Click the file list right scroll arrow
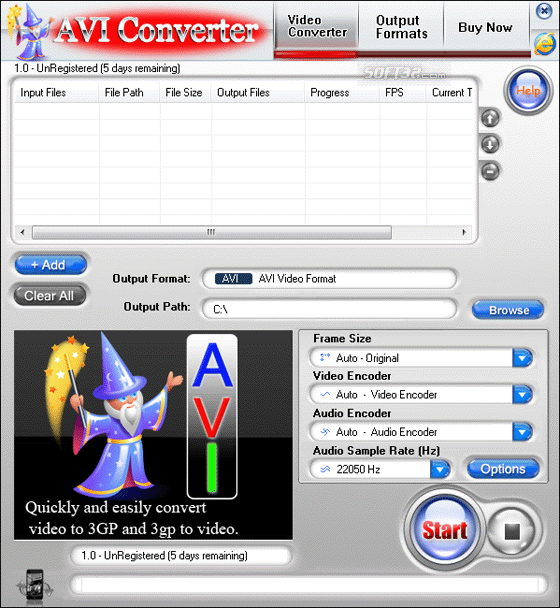The width and height of the screenshot is (560, 608). [x=464, y=232]
